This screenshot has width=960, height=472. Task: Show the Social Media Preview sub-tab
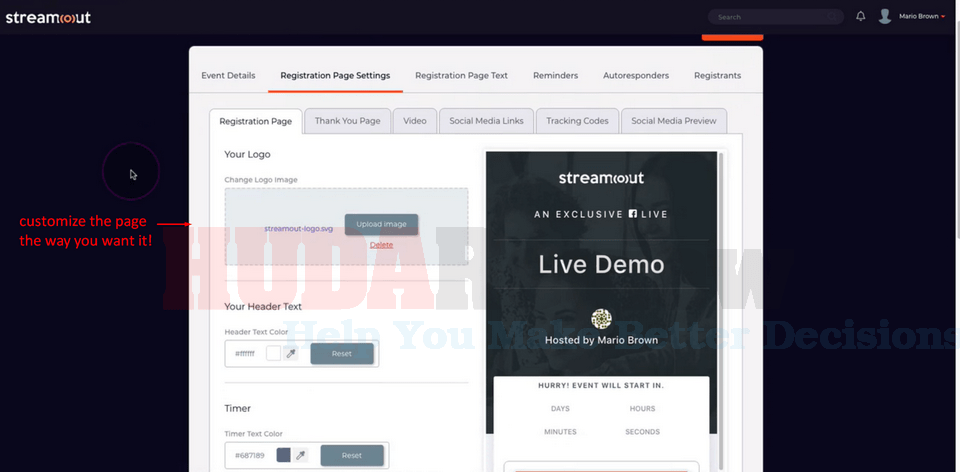coord(673,121)
